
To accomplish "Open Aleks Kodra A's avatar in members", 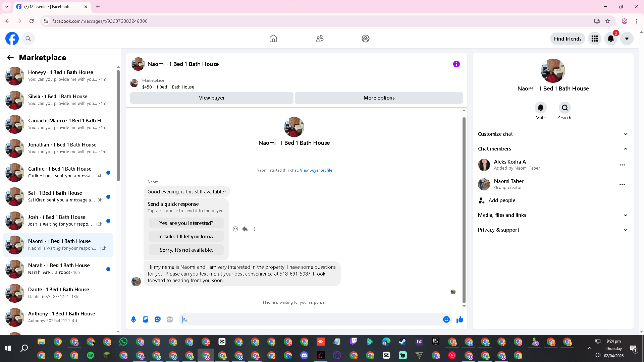I will tap(484, 165).
